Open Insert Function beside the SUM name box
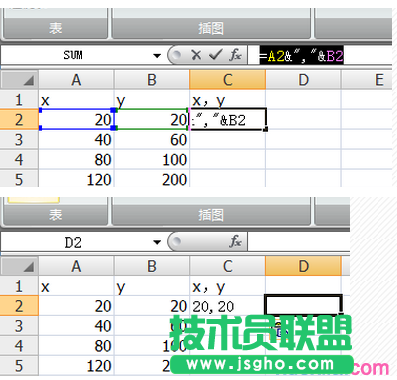Screen dimensions: 397x380 (x=235, y=55)
